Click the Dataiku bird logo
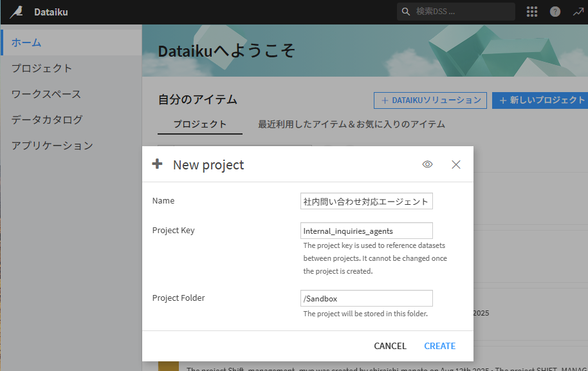The width and height of the screenshot is (588, 371). point(16,12)
